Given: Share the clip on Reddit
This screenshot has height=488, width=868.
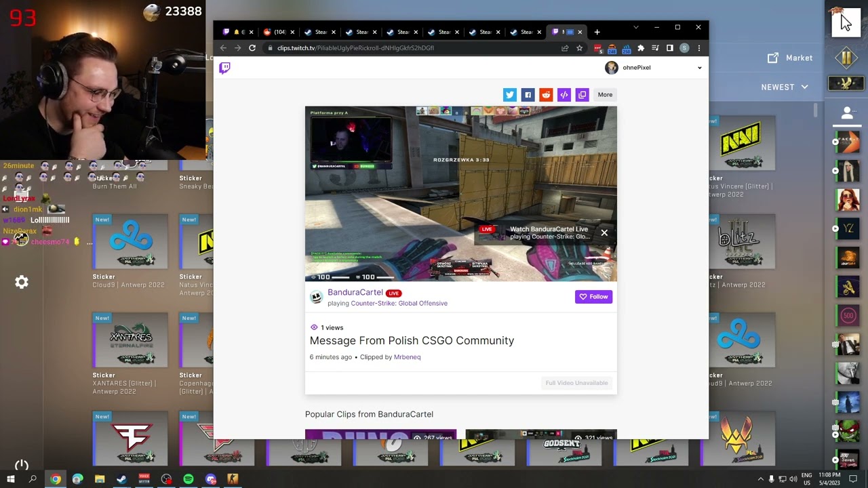Looking at the screenshot, I should [x=546, y=95].
